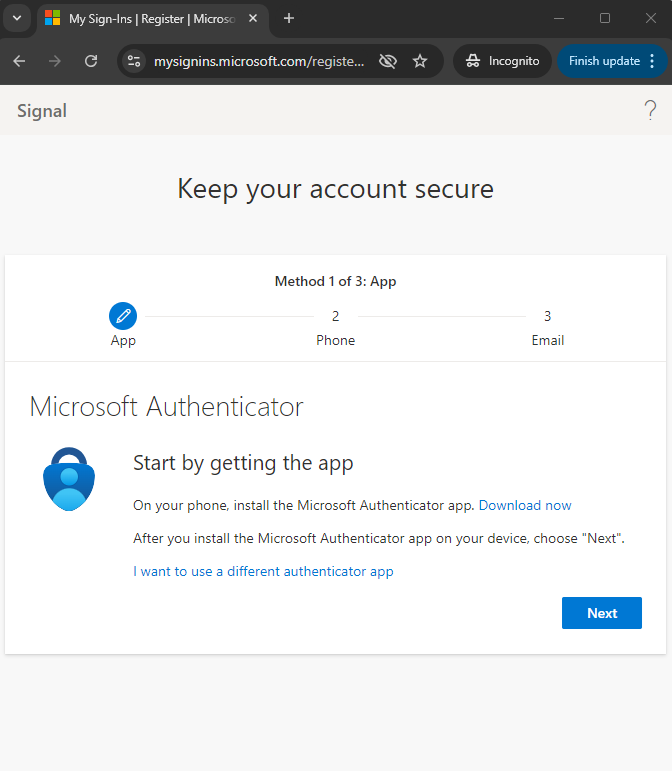The width and height of the screenshot is (672, 771).
Task: Click the Microsoft Authenticator lock icon
Action: point(69,479)
